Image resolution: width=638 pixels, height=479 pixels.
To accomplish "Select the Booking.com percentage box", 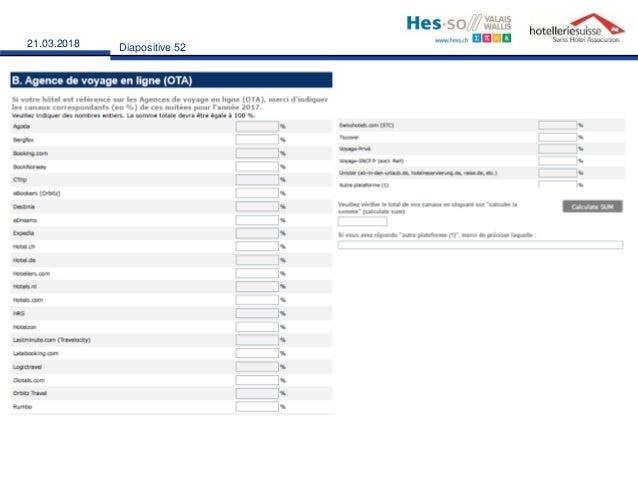I will [257, 153].
